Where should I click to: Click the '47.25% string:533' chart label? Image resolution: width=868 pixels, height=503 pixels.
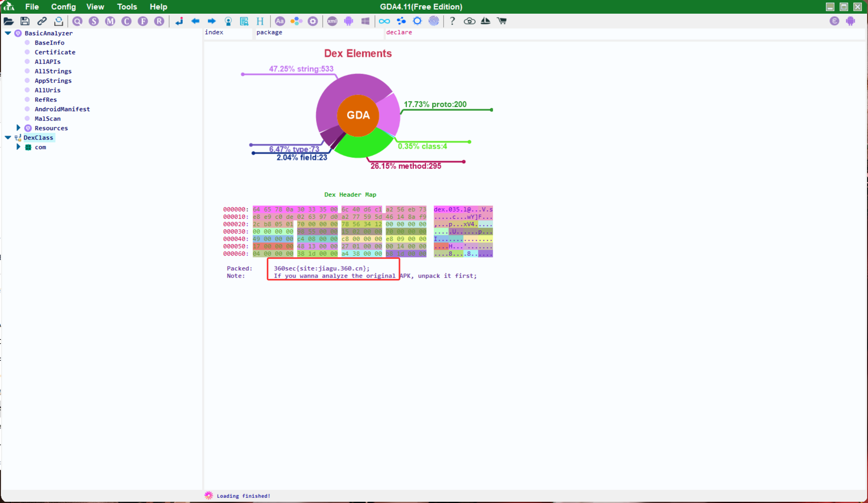(301, 69)
